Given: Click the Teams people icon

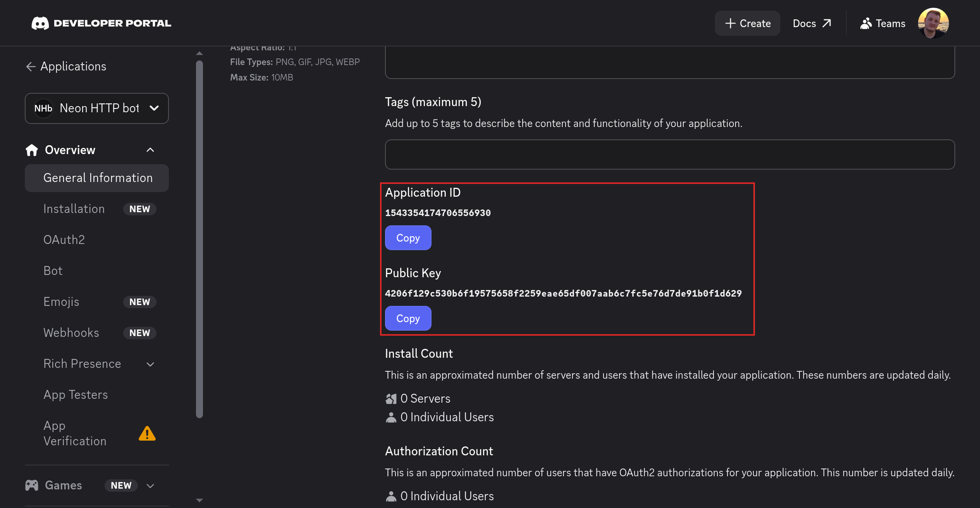Looking at the screenshot, I should point(866,23).
